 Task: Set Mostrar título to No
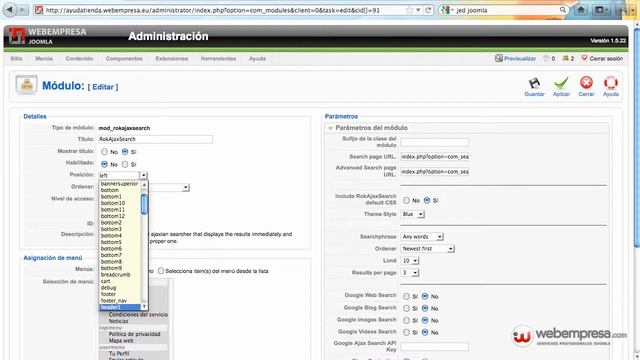click(x=104, y=152)
